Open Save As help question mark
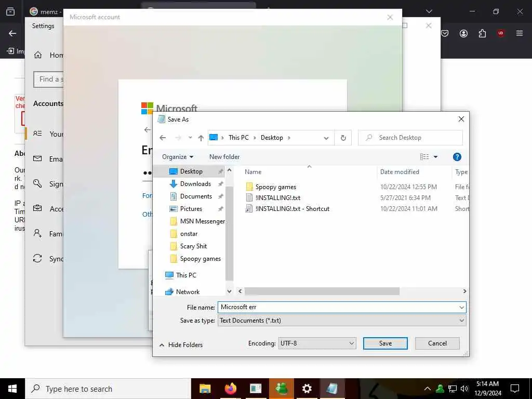 click(457, 157)
